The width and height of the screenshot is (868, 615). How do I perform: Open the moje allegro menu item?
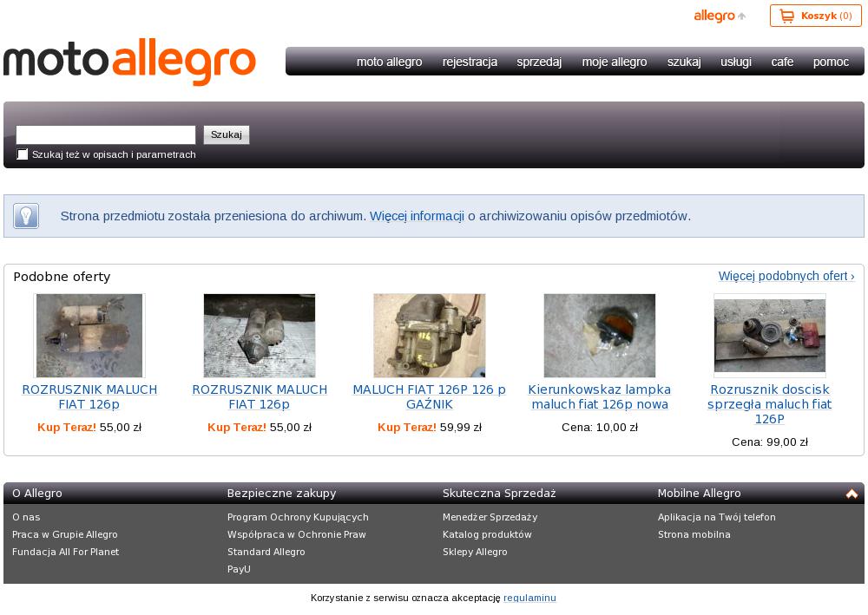[x=614, y=62]
